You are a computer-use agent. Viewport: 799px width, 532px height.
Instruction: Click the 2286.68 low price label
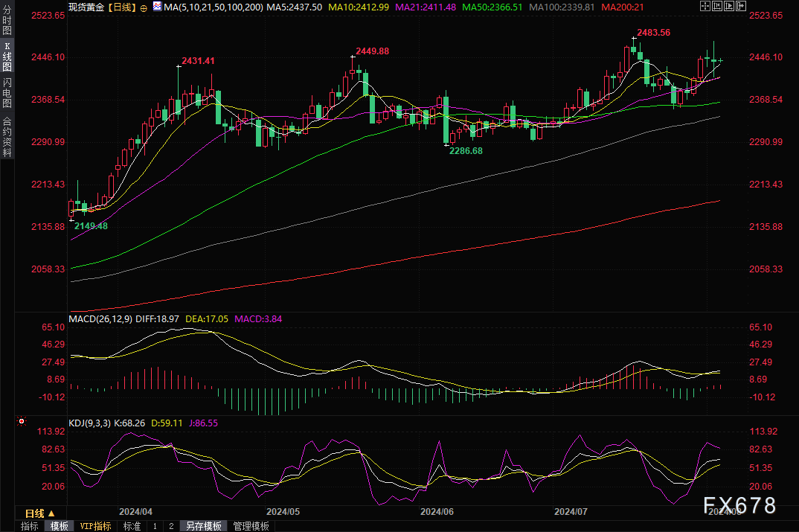pos(466,151)
